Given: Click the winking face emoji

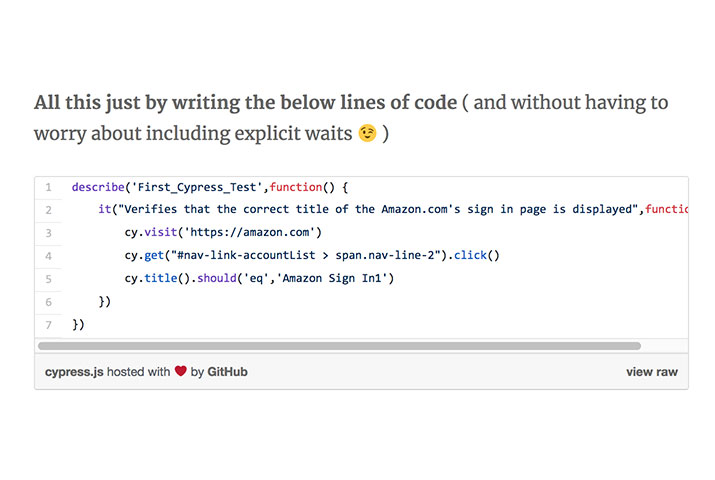Looking at the screenshot, I should pos(367,133).
